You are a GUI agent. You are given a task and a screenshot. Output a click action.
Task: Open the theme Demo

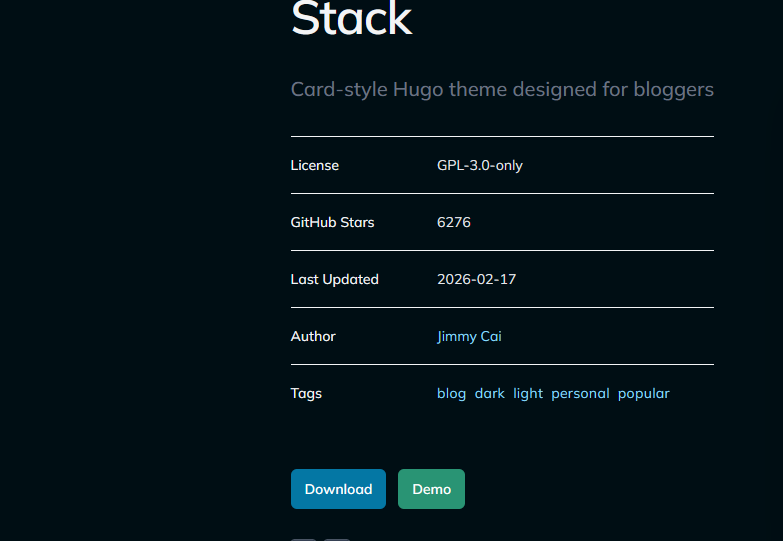click(431, 489)
